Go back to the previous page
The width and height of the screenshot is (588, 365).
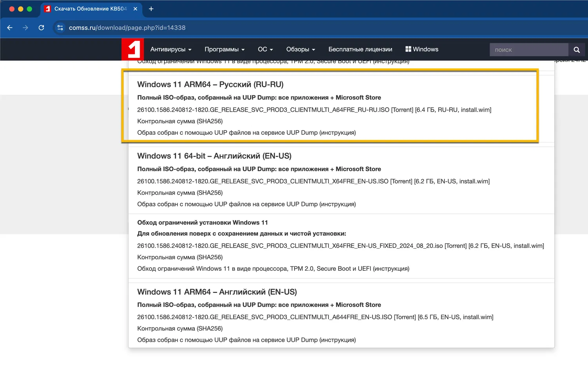tap(10, 28)
